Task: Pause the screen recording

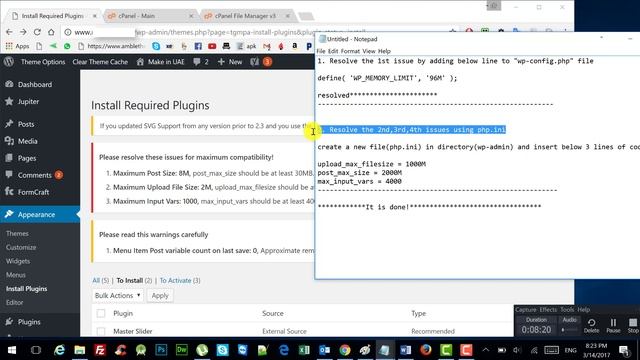Action: pyautogui.click(x=613, y=325)
